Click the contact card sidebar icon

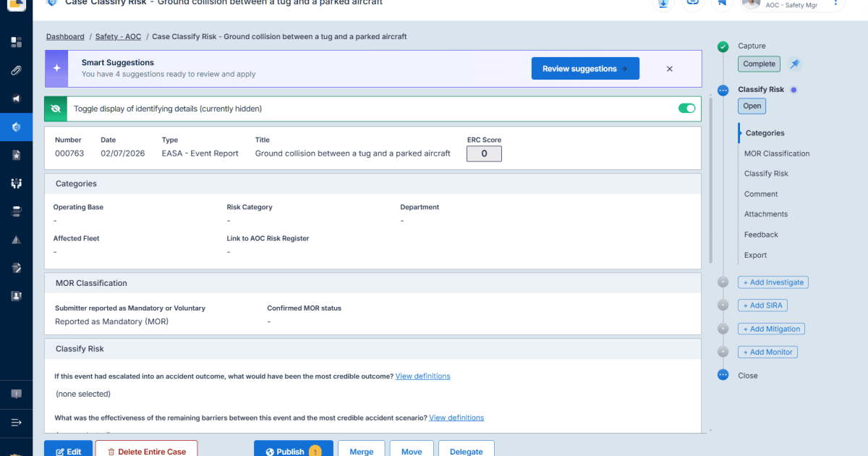[16, 296]
